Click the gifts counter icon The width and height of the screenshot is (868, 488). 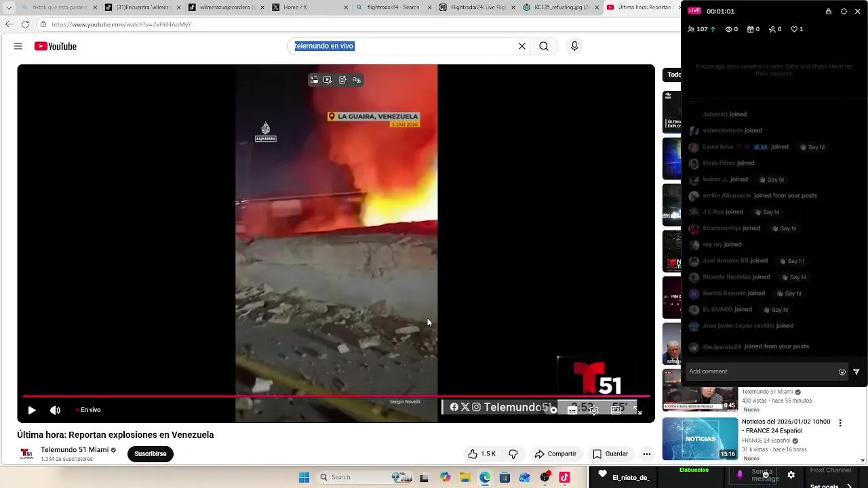pyautogui.click(x=751, y=30)
